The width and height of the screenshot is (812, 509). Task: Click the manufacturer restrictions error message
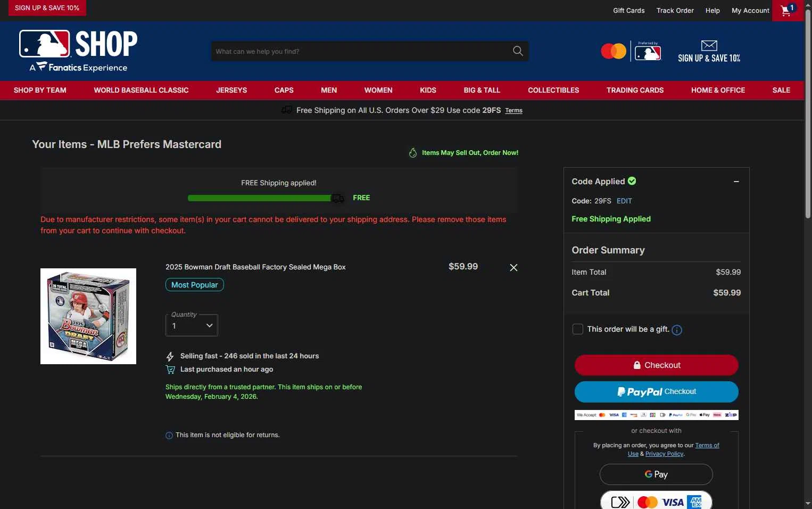point(274,225)
